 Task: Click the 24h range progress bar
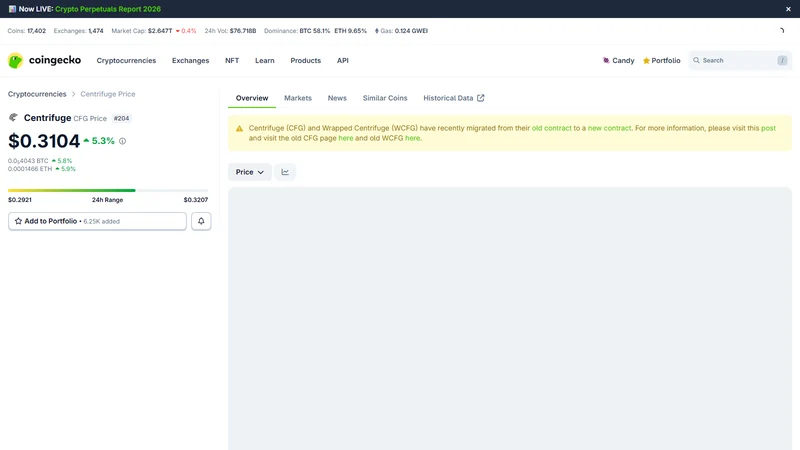[108, 190]
